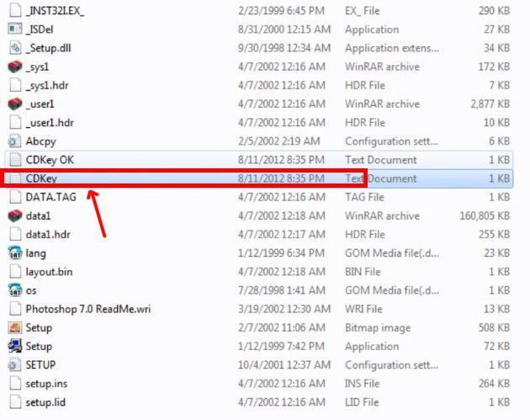Image resolution: width=530 pixels, height=420 pixels.
Task: Select the _sys1.hdr file icon
Action: 15,85
